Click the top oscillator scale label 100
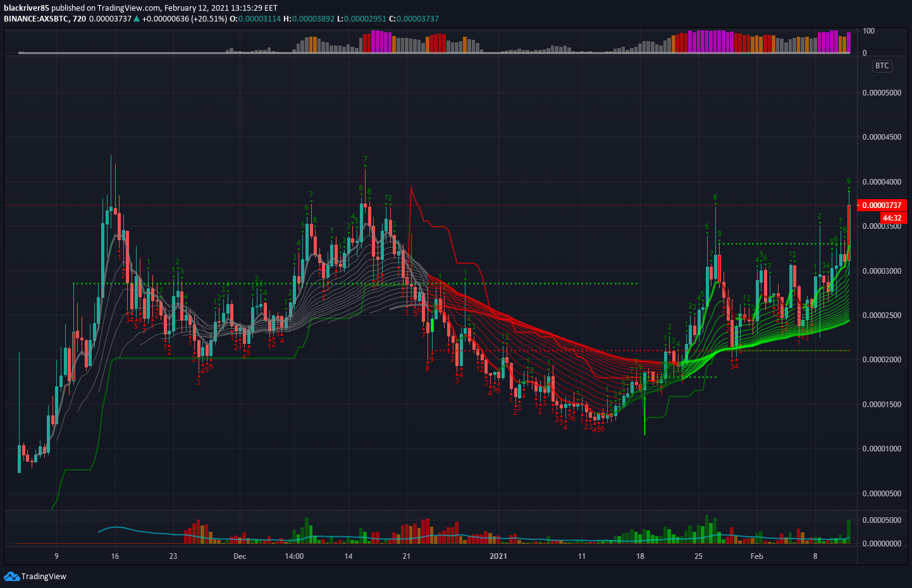912x588 pixels. click(x=869, y=31)
